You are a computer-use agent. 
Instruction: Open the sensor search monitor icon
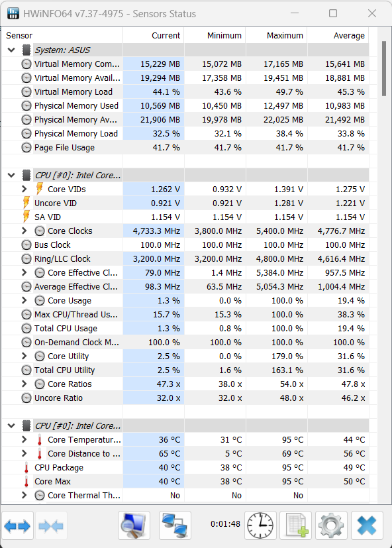point(134,525)
